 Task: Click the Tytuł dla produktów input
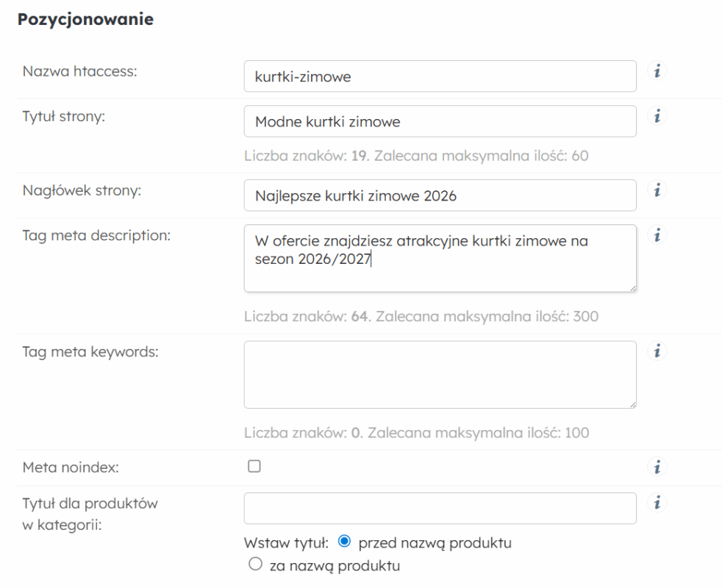pyautogui.click(x=440, y=509)
